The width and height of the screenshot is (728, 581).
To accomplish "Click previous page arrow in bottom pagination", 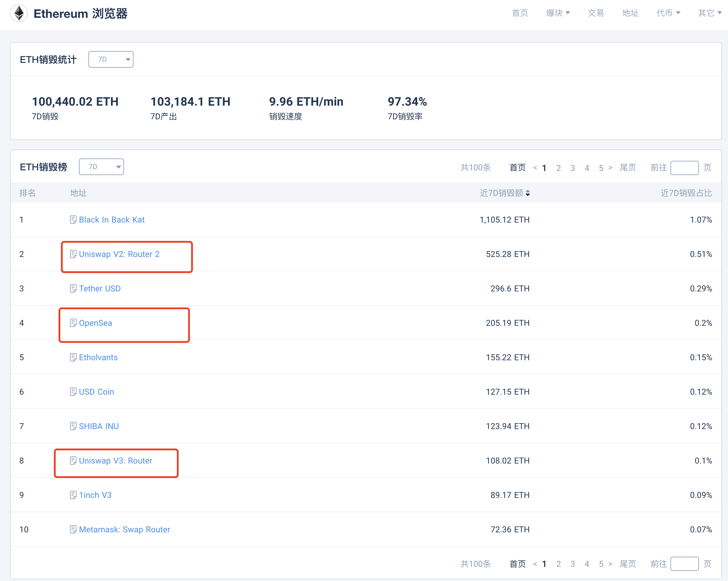I will (535, 564).
